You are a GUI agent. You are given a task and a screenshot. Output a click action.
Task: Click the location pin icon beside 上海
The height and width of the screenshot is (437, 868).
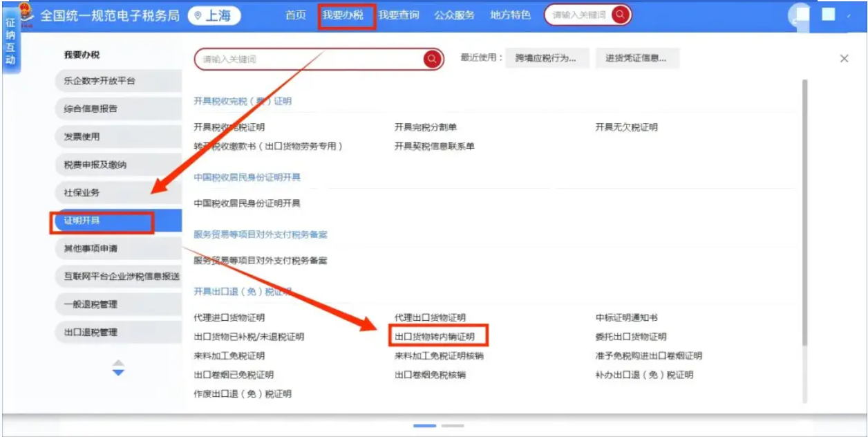[x=198, y=16]
